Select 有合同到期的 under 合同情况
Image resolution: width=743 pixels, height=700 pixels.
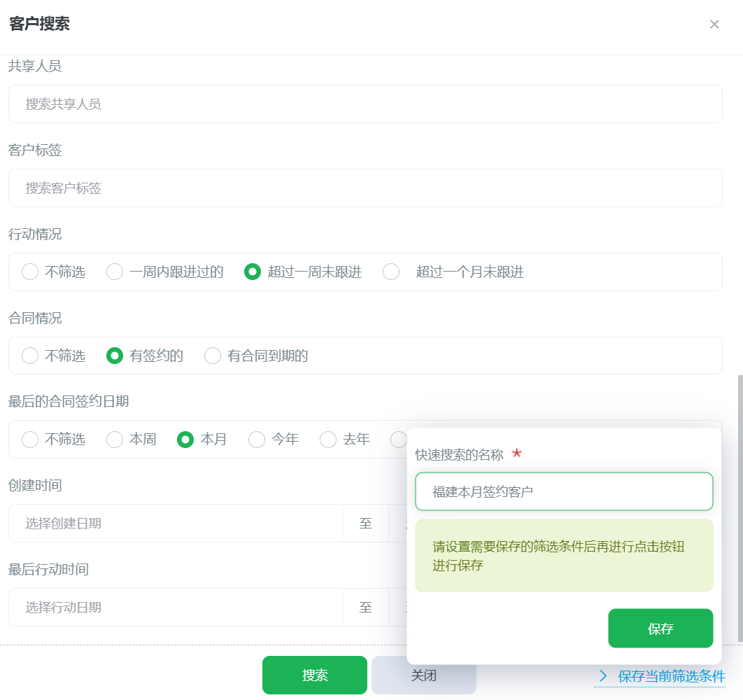(213, 356)
